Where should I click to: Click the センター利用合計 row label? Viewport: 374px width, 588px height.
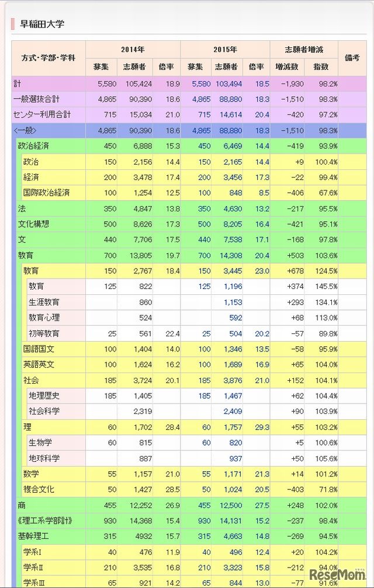click(42, 115)
